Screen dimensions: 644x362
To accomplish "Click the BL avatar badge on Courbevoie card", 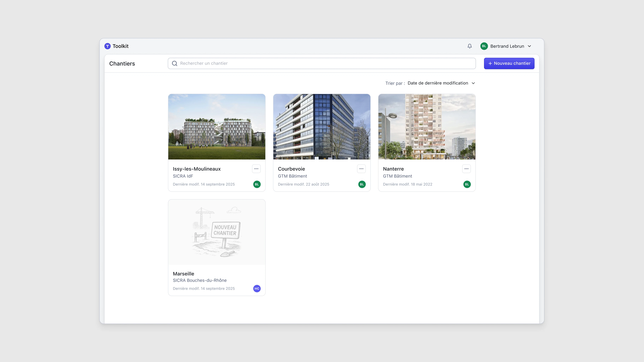I will tap(362, 184).
